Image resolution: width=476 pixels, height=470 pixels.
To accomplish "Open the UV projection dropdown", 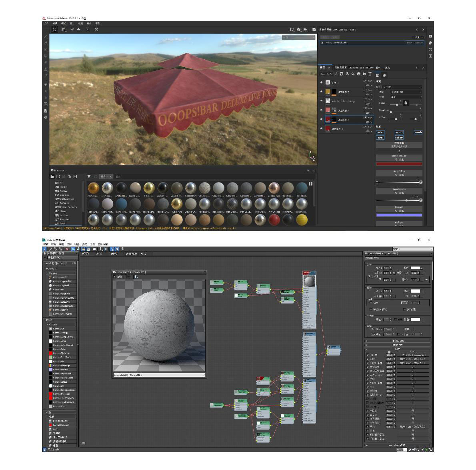I will [x=402, y=87].
